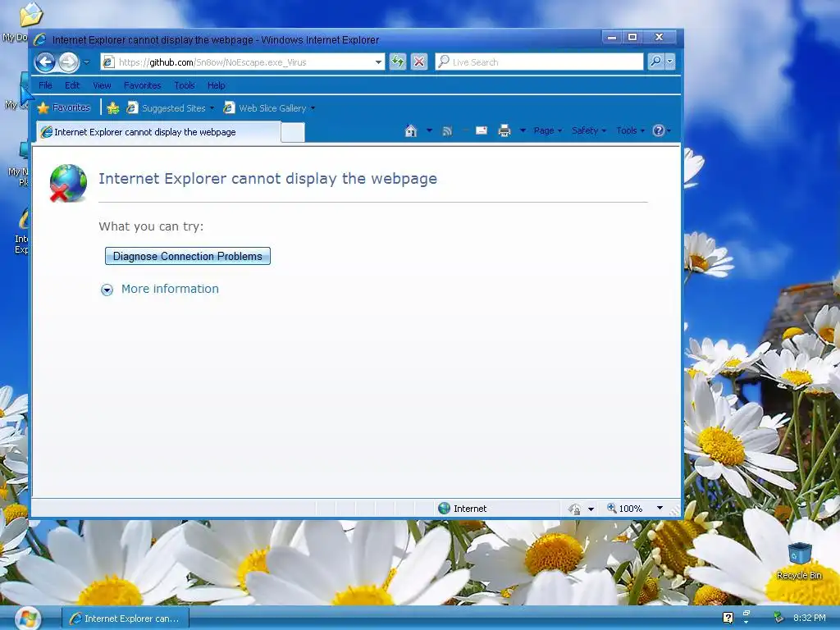The height and width of the screenshot is (630, 840).
Task: Open the Edit menu
Action: 72,85
